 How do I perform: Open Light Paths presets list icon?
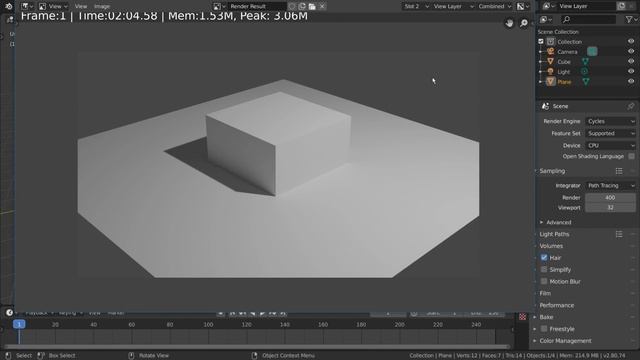pos(619,234)
